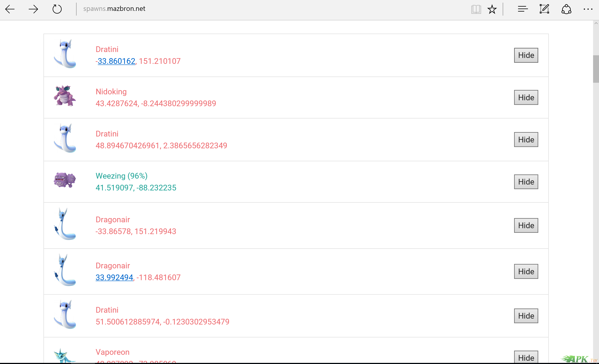Hide the Dratini at 51.500612885974
Viewport: 599px width, 364px height.
click(x=526, y=316)
